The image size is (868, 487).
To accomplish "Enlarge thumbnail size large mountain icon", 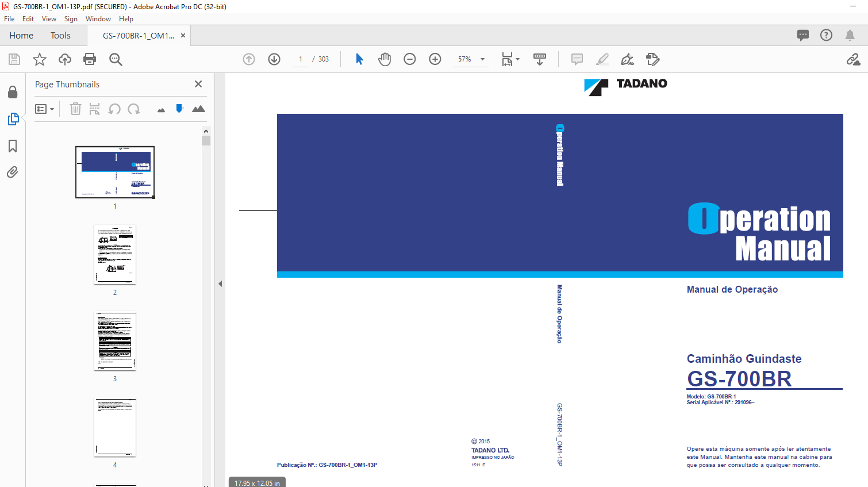I will 198,109.
